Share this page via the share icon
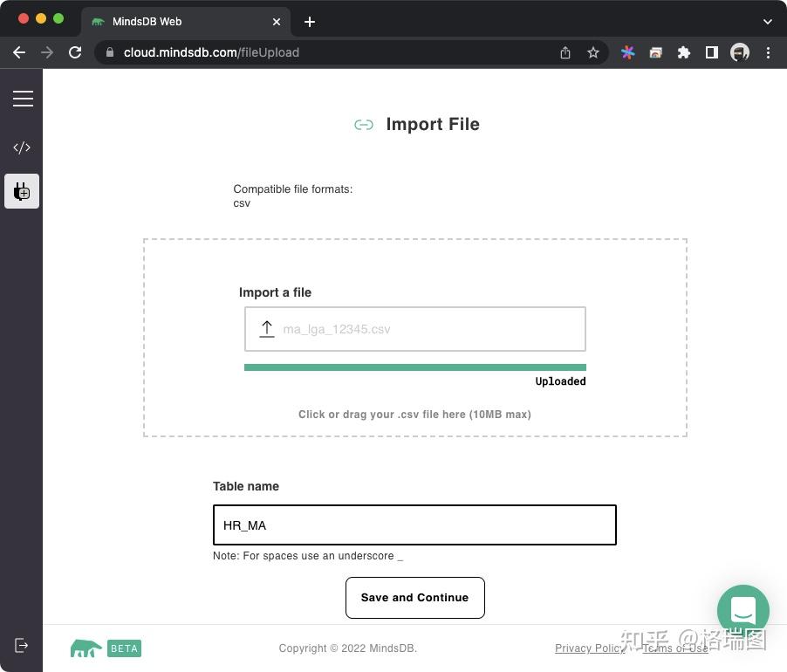787x672 pixels. point(565,52)
